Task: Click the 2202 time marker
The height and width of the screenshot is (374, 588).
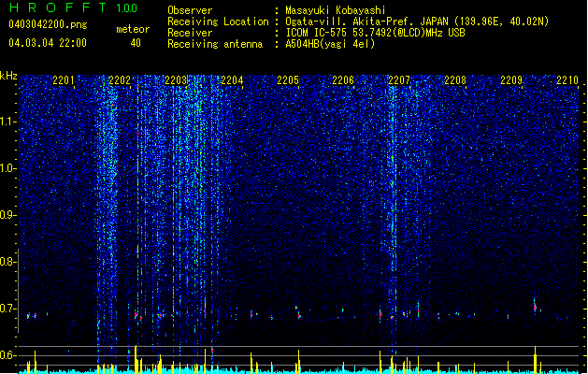Action: pyautogui.click(x=120, y=80)
